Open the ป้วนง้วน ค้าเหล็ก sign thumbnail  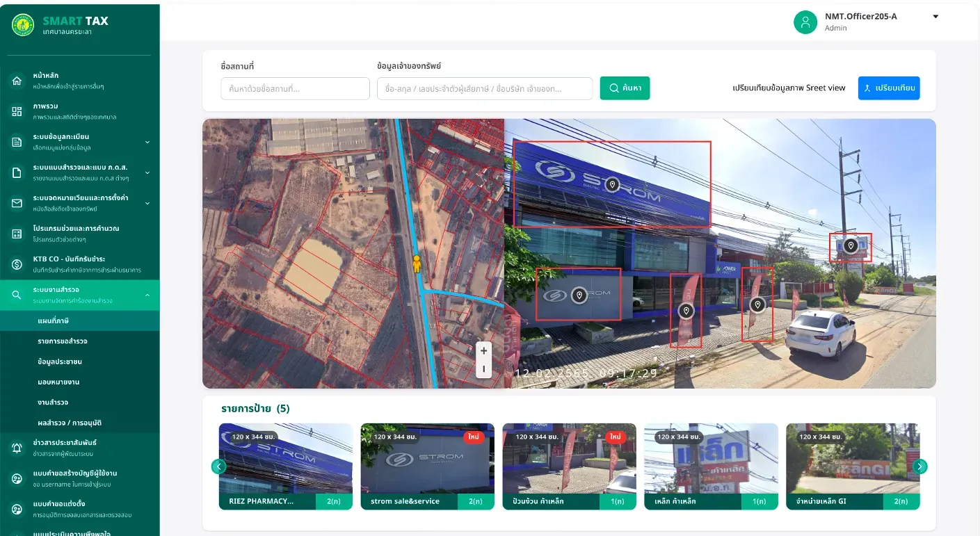point(570,466)
